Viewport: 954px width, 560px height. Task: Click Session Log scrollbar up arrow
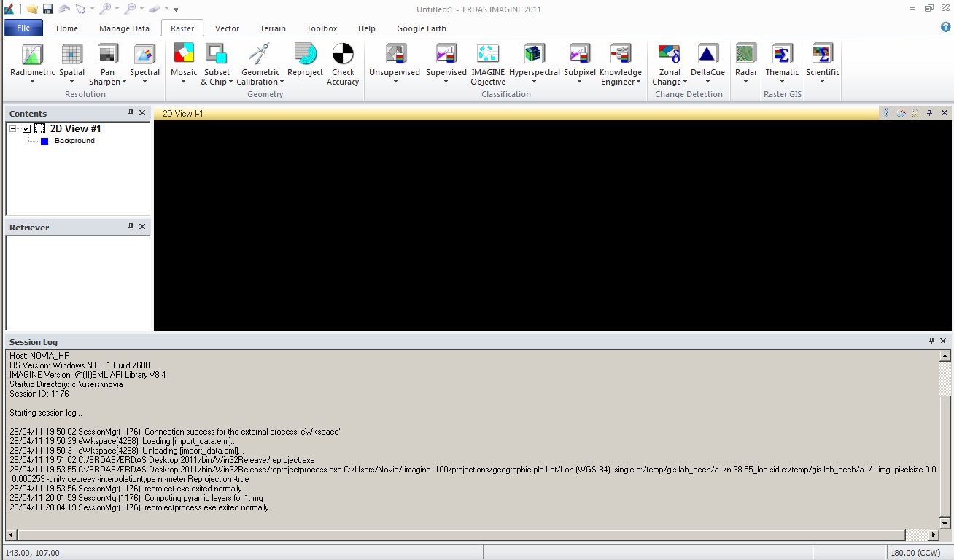pyautogui.click(x=945, y=356)
